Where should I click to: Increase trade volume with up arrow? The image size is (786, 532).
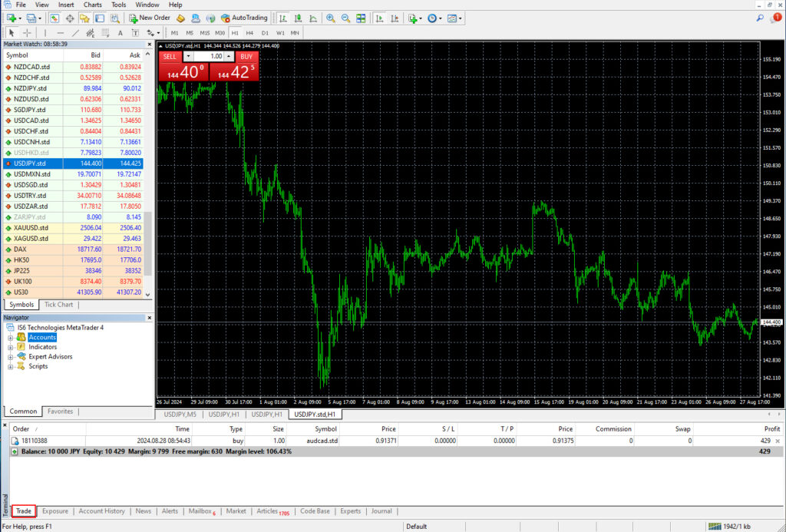point(229,56)
